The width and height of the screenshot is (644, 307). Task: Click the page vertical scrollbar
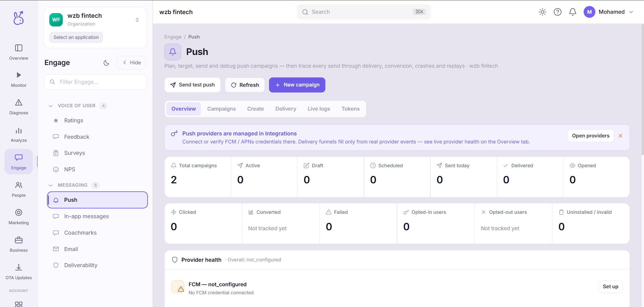pos(642,89)
